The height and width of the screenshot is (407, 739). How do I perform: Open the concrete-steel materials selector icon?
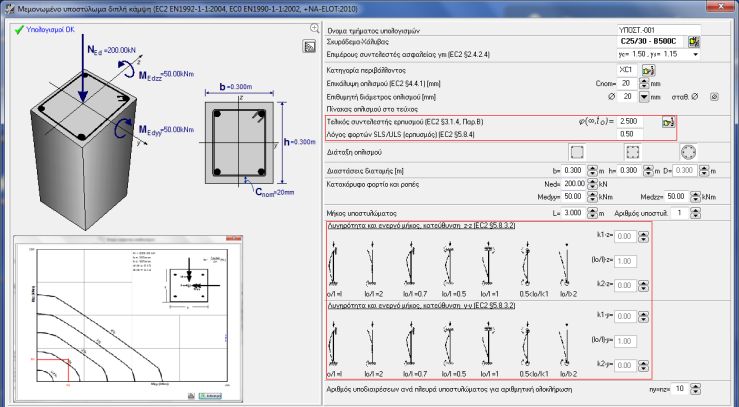pos(694,42)
